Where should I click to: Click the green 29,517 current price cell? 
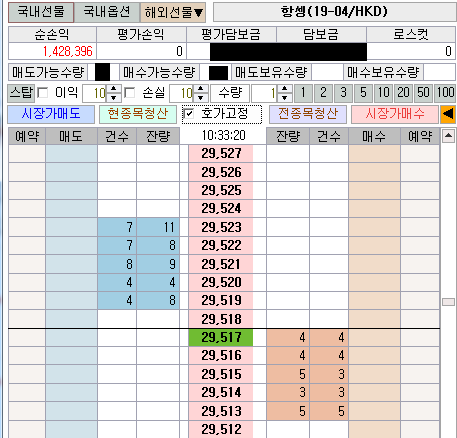(221, 337)
